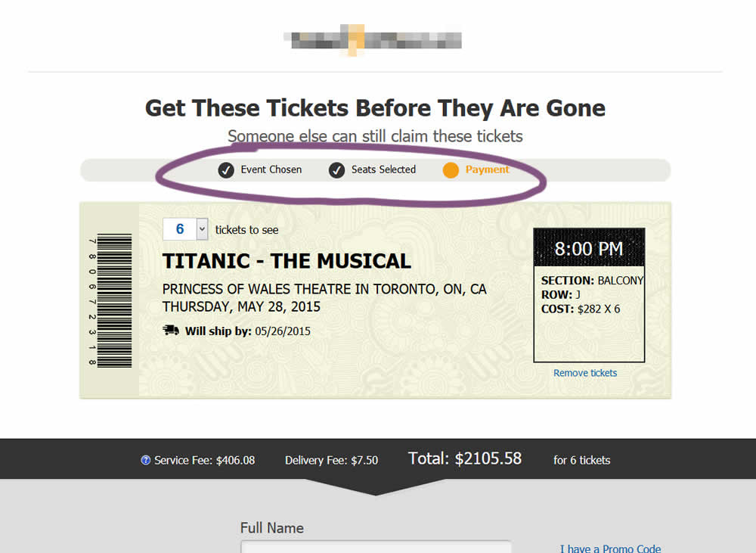756x553 pixels.
Task: Click the blurred site logo at top
Action: (373, 38)
